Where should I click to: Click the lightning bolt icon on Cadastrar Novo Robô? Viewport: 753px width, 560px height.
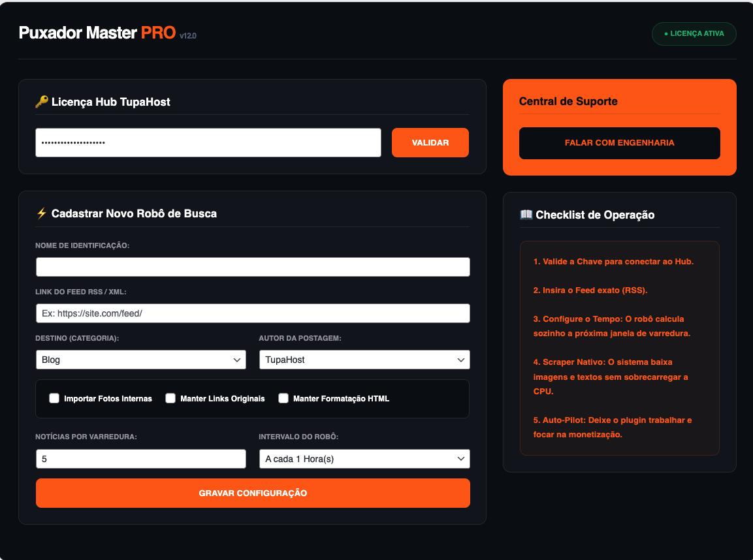tap(41, 213)
